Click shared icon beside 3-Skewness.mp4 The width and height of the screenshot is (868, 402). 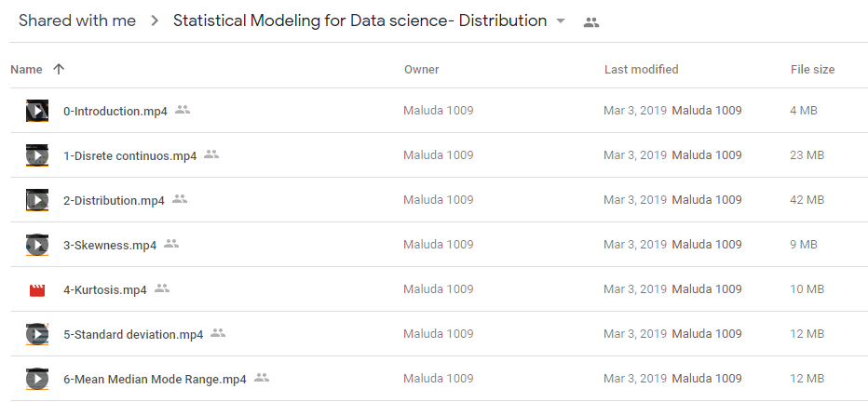tap(171, 243)
